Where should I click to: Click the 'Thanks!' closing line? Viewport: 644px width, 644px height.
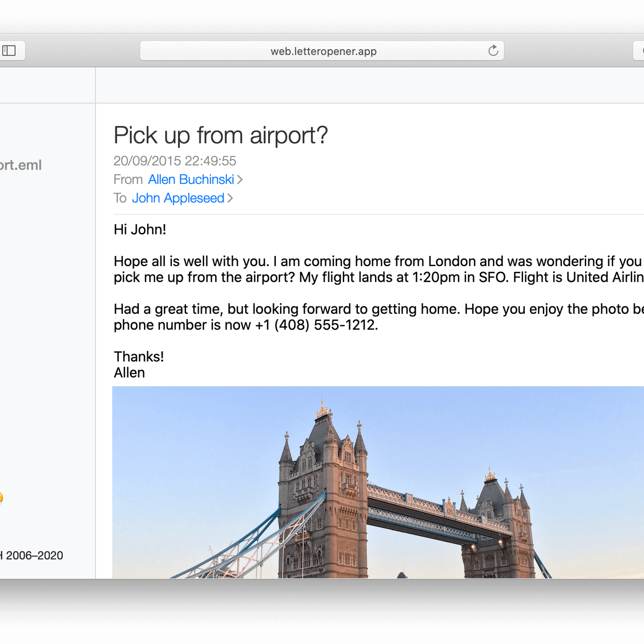click(139, 357)
